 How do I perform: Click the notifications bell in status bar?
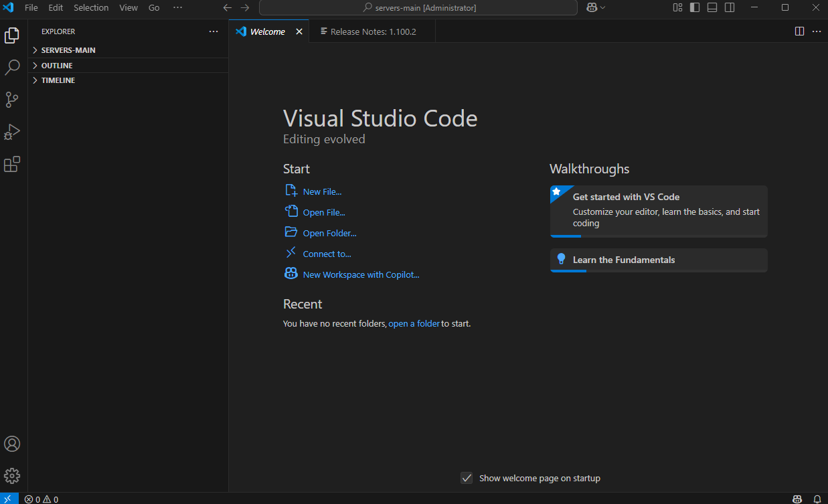tap(817, 499)
